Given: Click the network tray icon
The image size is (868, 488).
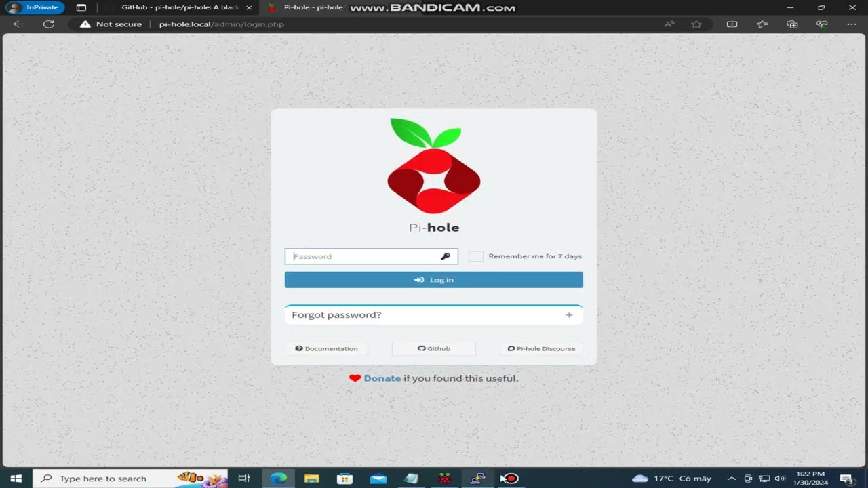Looking at the screenshot, I should tap(764, 479).
